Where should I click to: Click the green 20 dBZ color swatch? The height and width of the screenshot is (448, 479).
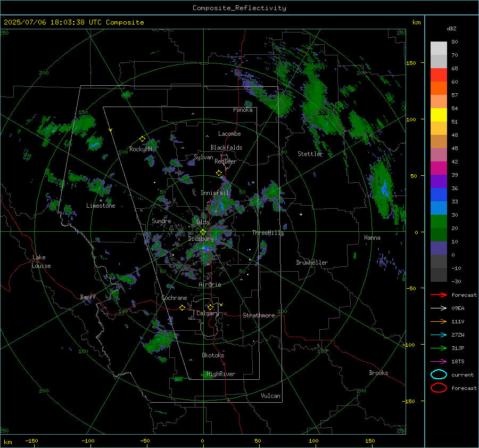coord(439,222)
